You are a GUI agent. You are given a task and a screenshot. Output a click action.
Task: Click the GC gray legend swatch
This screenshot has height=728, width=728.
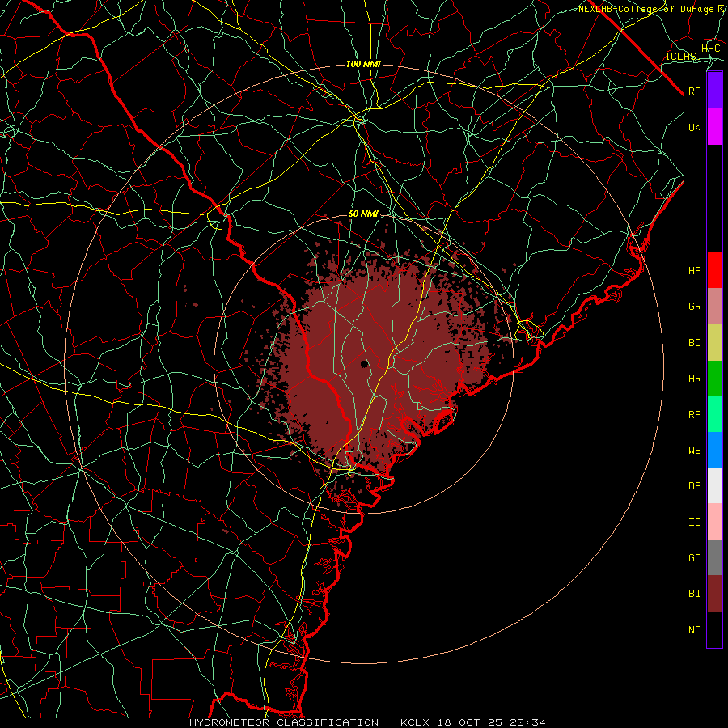(x=714, y=557)
